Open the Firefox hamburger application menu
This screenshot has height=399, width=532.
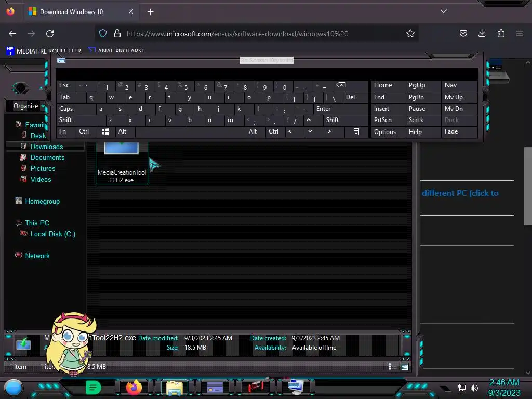tap(520, 33)
